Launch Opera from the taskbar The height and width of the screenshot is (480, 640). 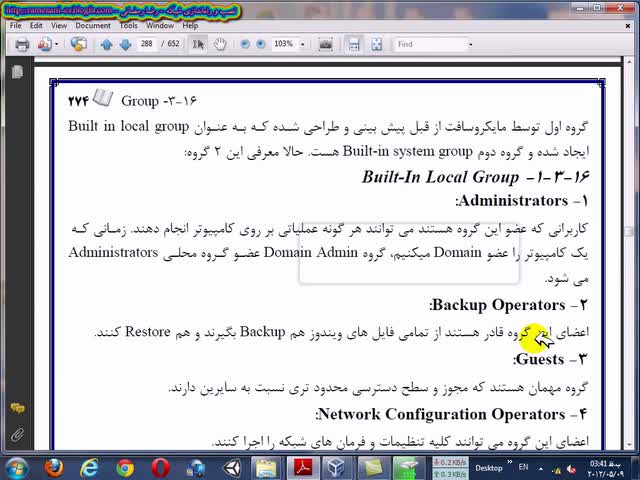tap(160, 468)
